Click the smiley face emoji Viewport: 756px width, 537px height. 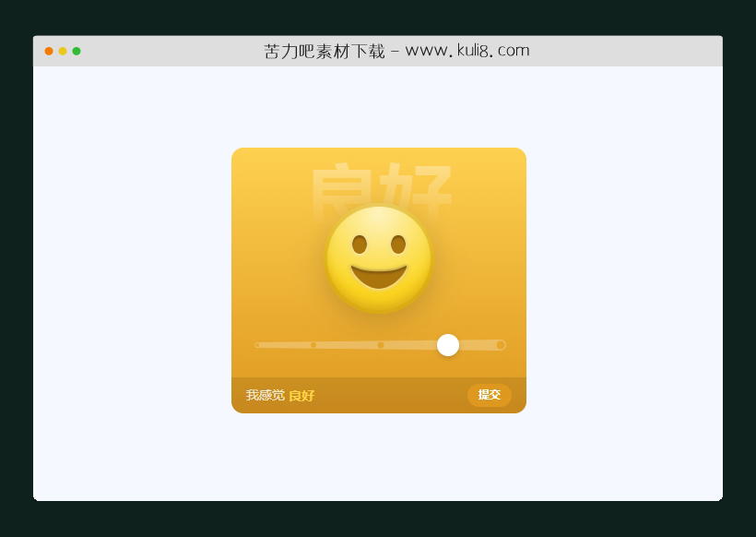click(x=378, y=258)
